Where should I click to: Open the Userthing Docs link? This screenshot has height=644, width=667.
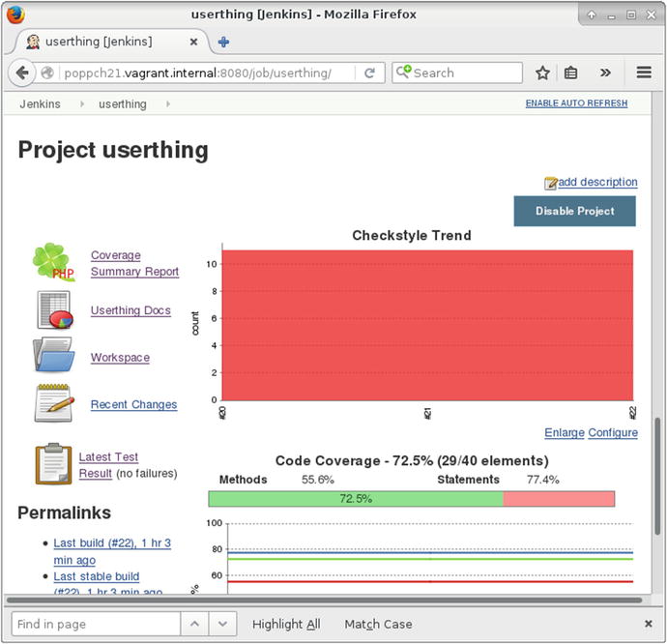tap(130, 310)
